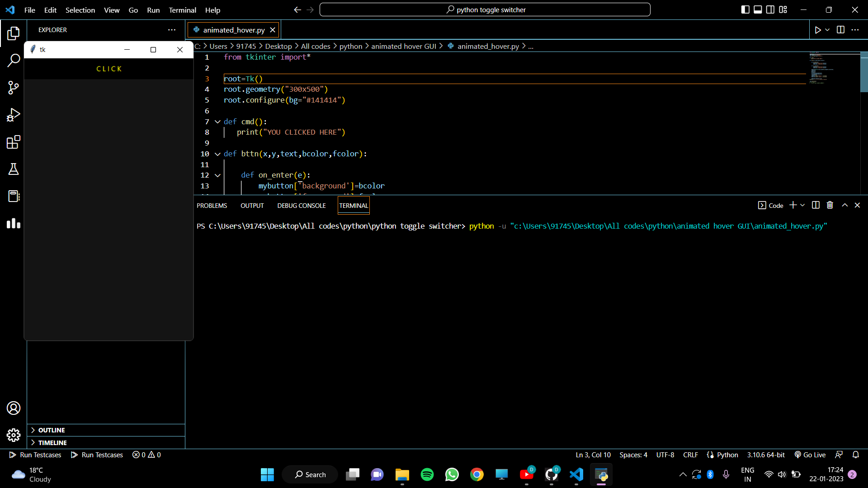The width and height of the screenshot is (868, 488).
Task: Open the Terminal menu
Action: click(182, 10)
